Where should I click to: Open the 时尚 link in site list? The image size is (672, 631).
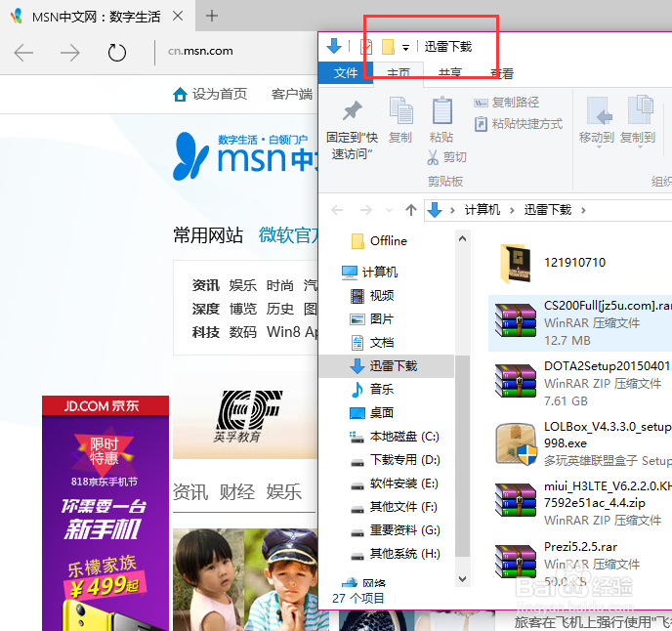[280, 285]
